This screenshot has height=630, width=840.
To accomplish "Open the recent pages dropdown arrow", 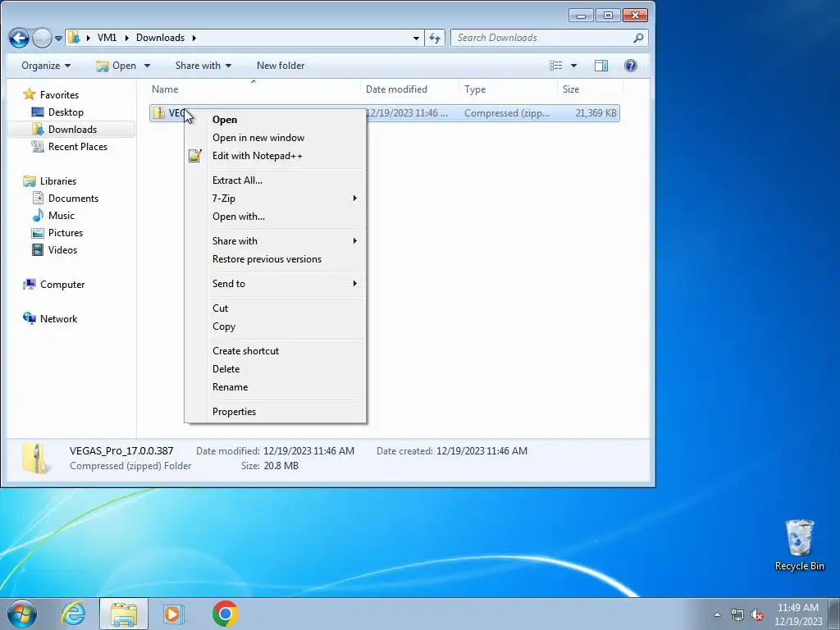I will pyautogui.click(x=58, y=39).
